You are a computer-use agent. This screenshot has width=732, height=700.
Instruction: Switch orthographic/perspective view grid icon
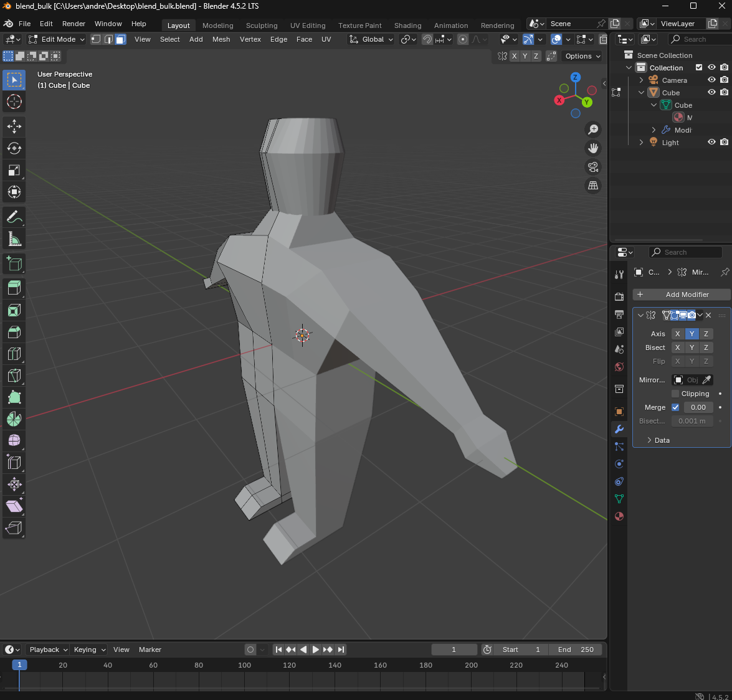click(593, 185)
